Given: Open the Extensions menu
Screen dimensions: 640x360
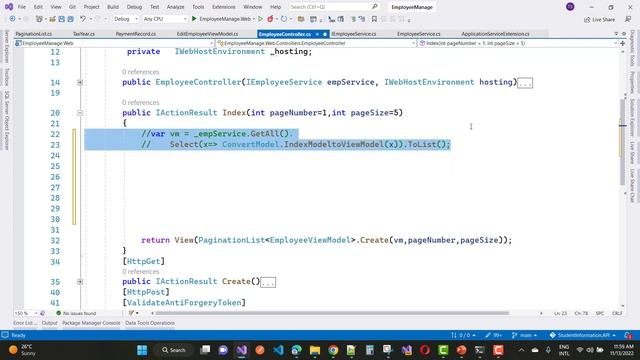Looking at the screenshot, I should (224, 7).
